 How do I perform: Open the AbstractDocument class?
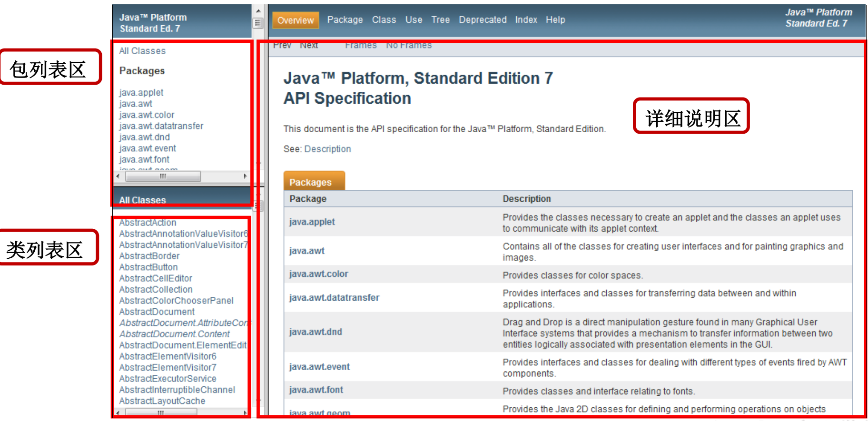157,312
